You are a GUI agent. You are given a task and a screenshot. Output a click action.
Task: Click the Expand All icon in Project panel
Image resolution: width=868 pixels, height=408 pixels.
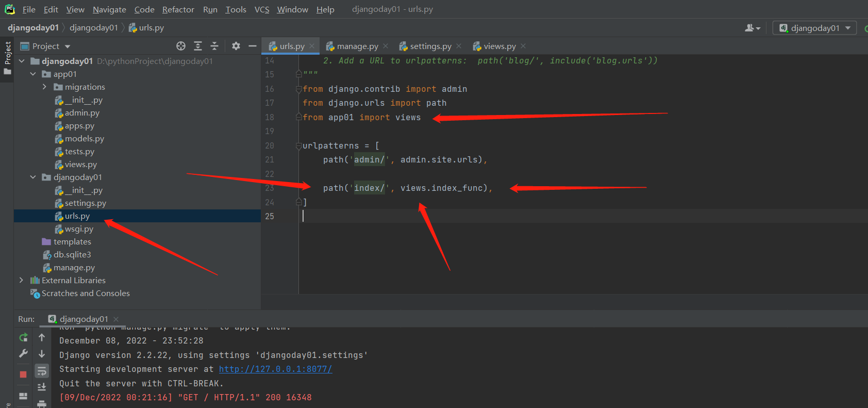pyautogui.click(x=198, y=46)
